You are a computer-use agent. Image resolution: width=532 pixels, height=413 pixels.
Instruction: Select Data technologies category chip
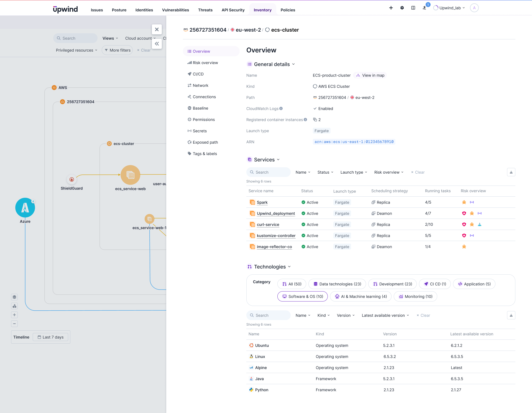(337, 284)
